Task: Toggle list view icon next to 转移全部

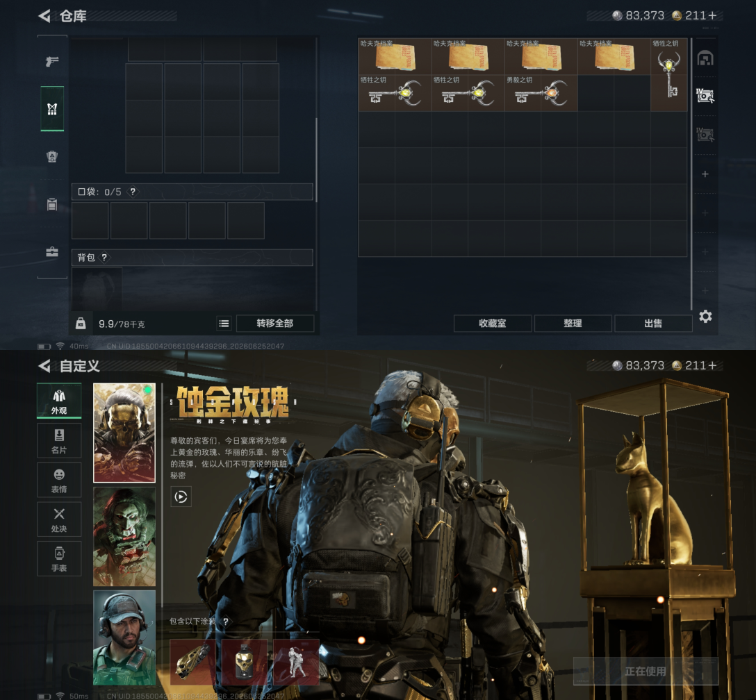Action: [x=224, y=323]
